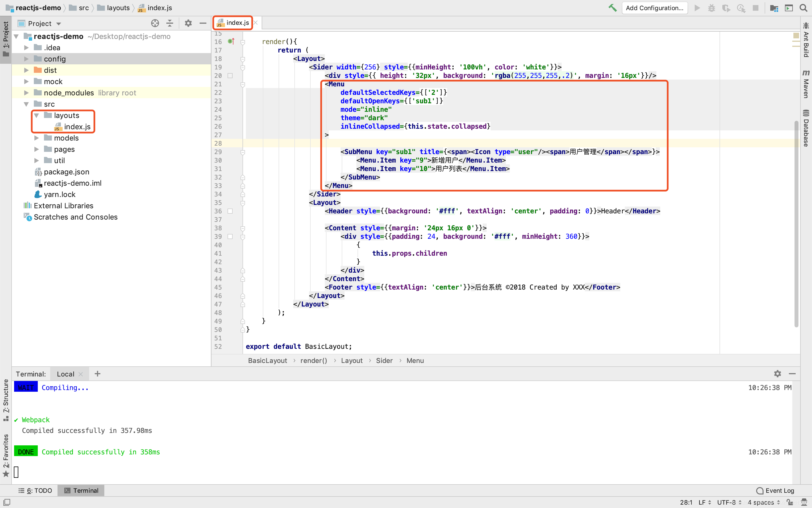Click Menu in editor breadcrumbs
This screenshot has height=508, width=812.
click(x=415, y=360)
